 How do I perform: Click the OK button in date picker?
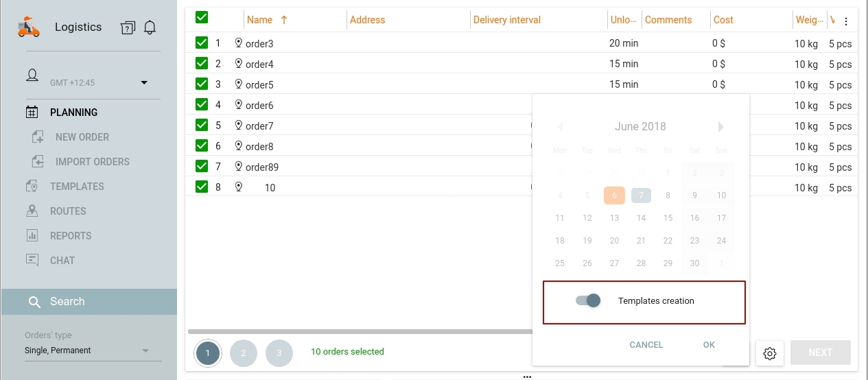click(709, 345)
